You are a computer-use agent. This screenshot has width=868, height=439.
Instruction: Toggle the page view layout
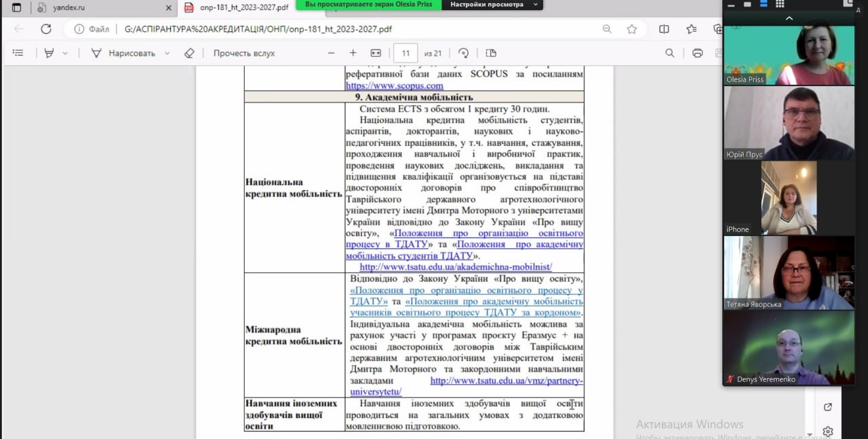pyautogui.click(x=491, y=53)
